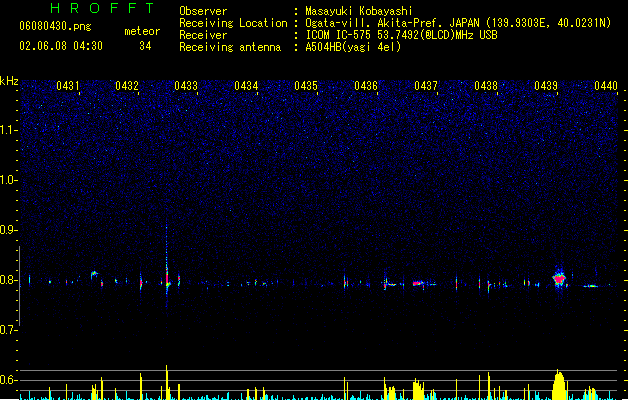Click the 1.0 frequency axis label

pos(9,180)
